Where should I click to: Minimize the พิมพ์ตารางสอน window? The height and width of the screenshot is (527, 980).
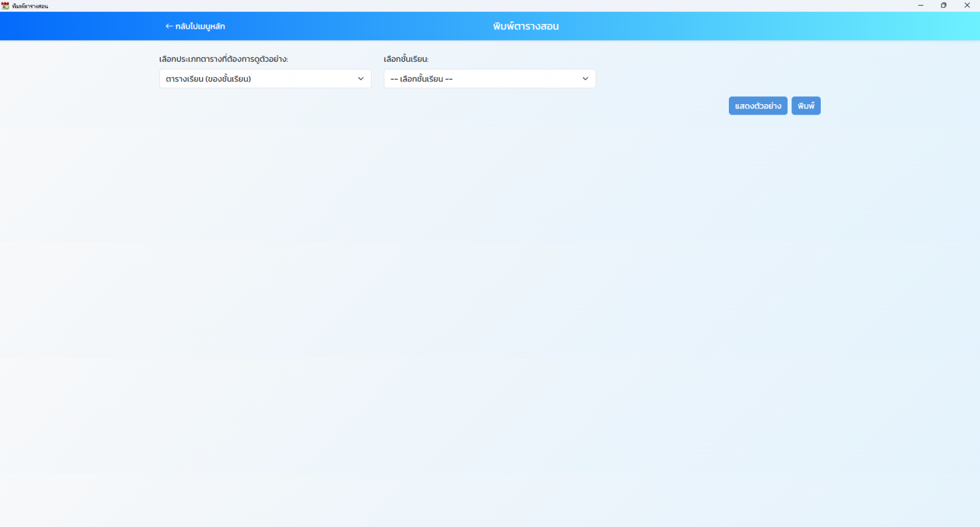click(x=921, y=6)
